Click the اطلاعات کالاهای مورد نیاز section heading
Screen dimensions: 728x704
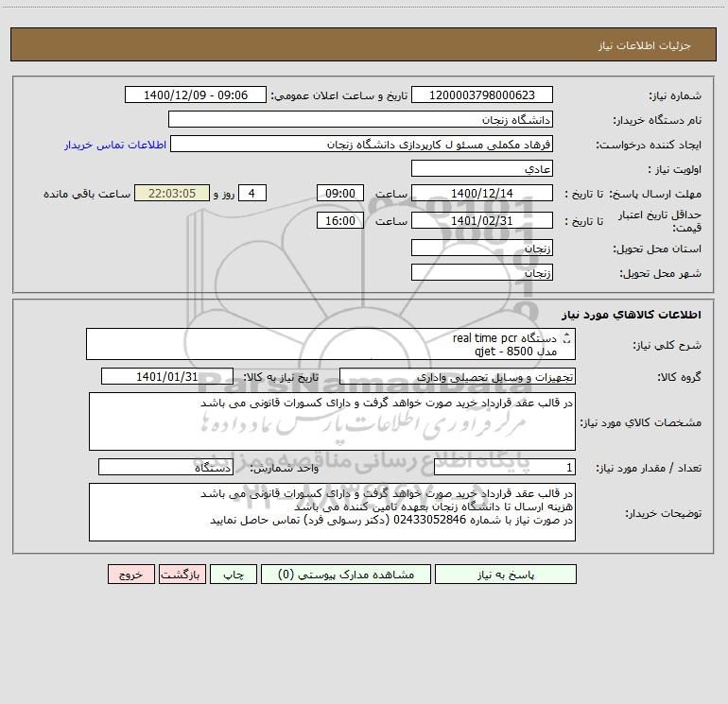point(632,315)
